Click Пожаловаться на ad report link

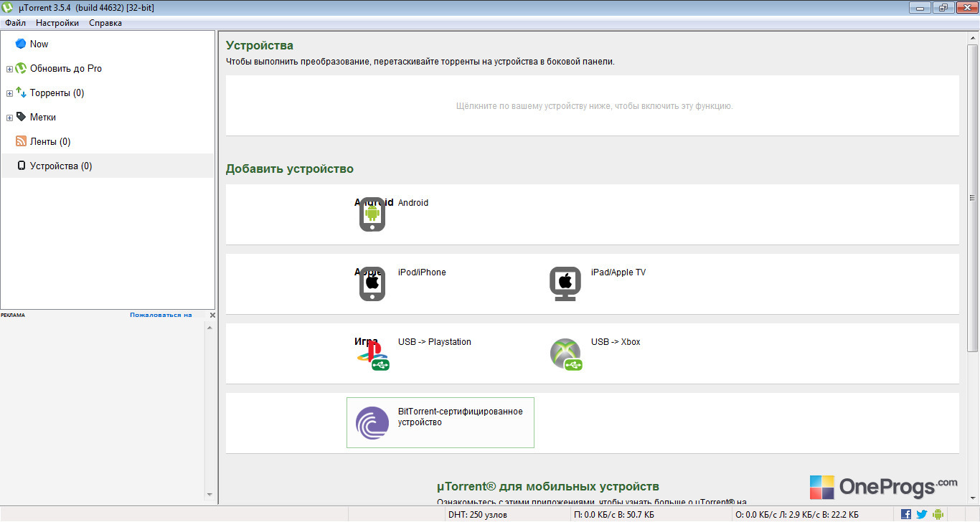click(161, 315)
